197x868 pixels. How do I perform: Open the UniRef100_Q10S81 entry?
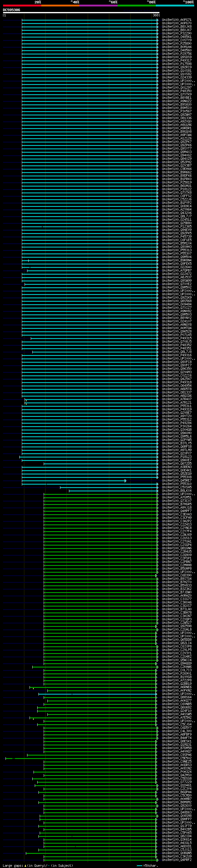[177, 71]
